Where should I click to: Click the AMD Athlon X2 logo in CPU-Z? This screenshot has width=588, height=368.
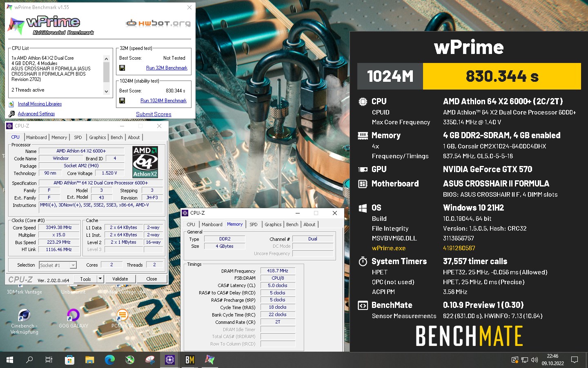point(145,162)
